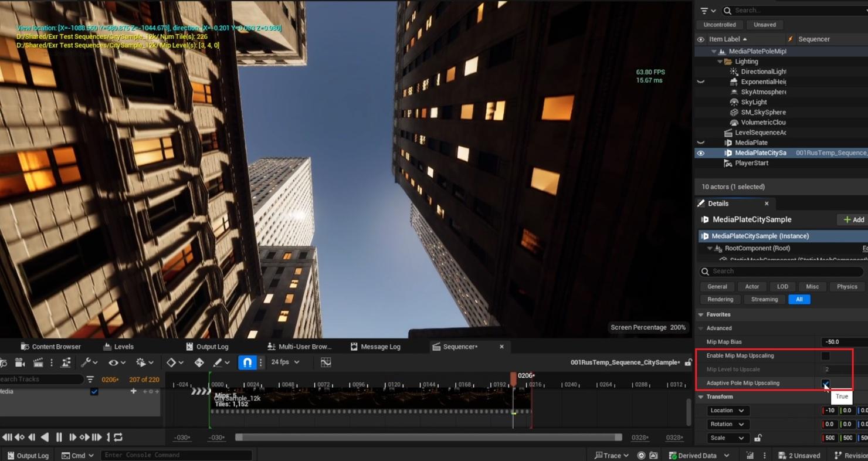Click the render movie clapperboard icon
The width and height of the screenshot is (868, 461).
[x=38, y=362]
